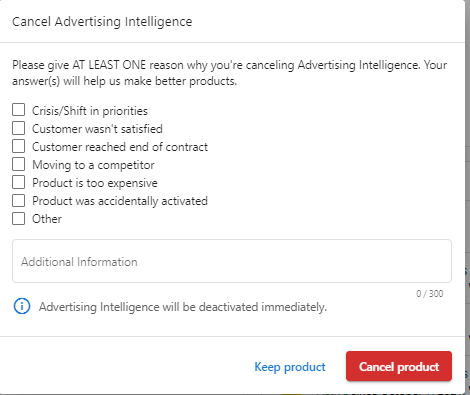Click the Moving to a competitor label text
470x395 pixels.
[x=93, y=165]
